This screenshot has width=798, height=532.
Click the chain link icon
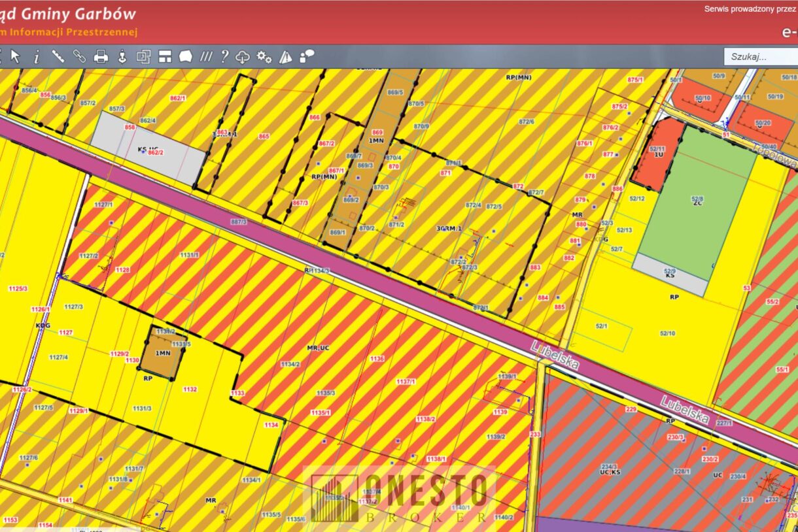[79, 57]
